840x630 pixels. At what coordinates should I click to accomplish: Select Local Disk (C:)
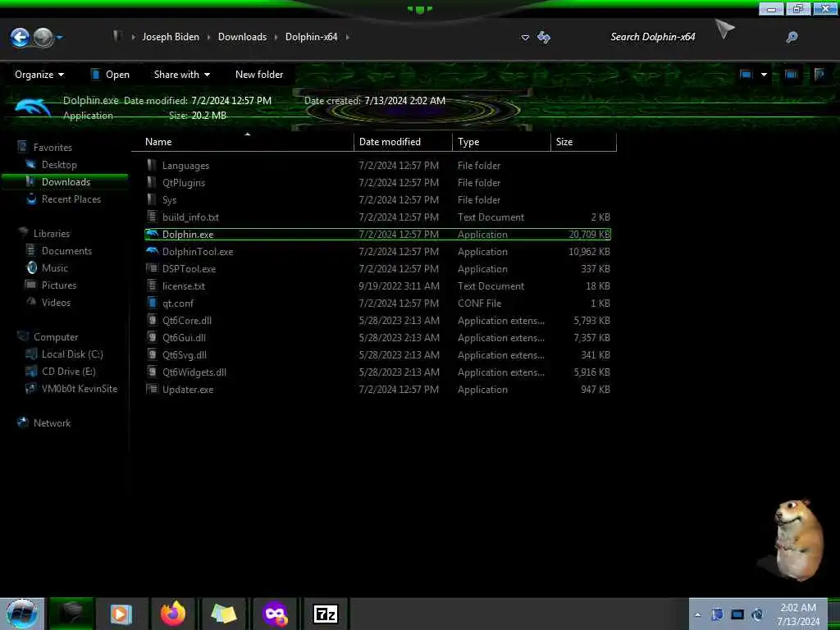click(72, 354)
